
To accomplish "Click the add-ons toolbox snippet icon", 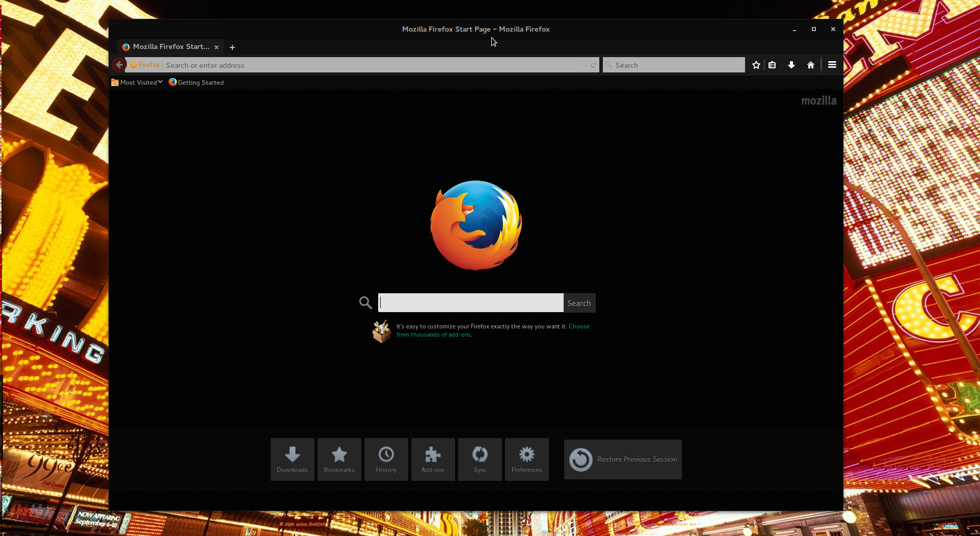I will coord(382,331).
